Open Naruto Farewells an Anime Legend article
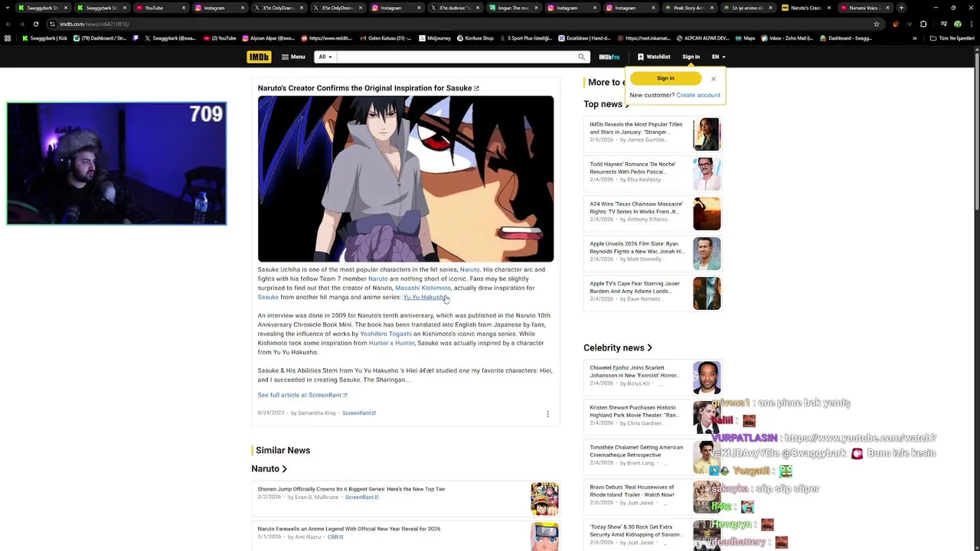The height and width of the screenshot is (551, 980). tap(349, 529)
